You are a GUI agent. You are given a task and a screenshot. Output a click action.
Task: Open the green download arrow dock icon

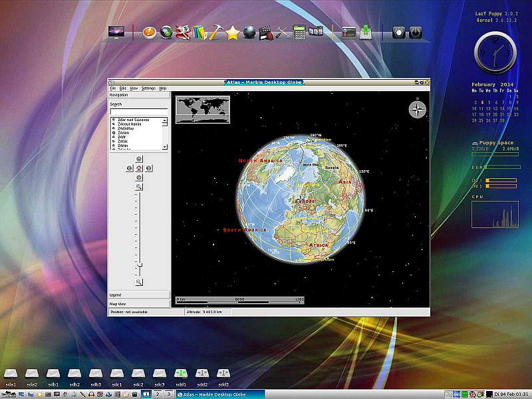tap(366, 33)
